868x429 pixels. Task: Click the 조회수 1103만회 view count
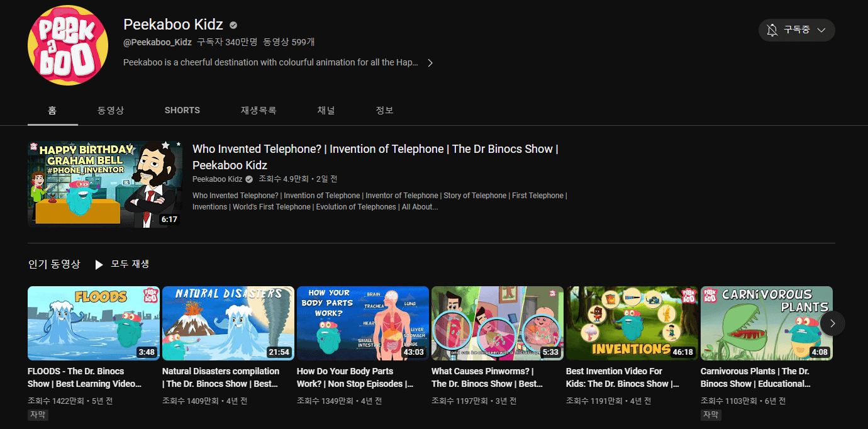point(729,401)
